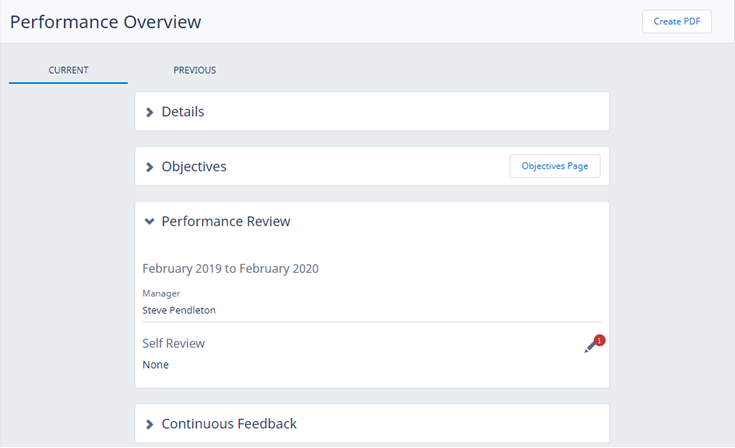This screenshot has width=735, height=448.
Task: Click the Performance Overview page title
Action: tap(105, 21)
